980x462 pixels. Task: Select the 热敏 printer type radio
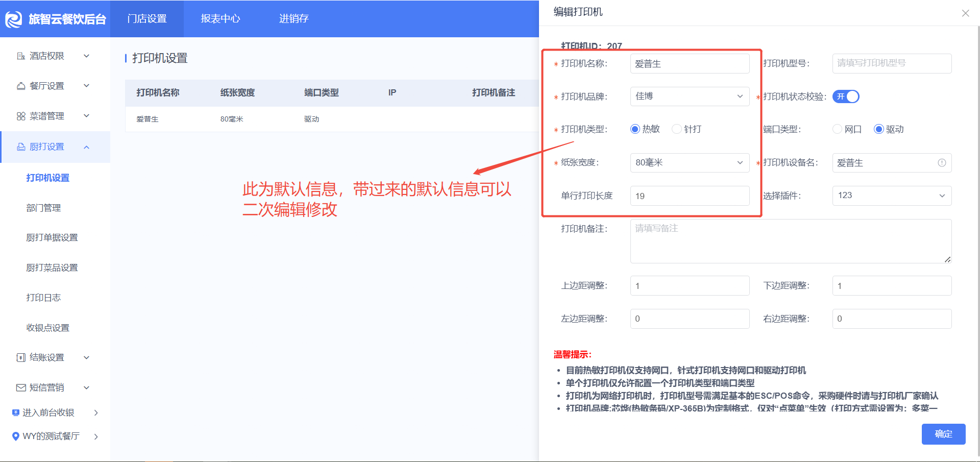(x=635, y=129)
